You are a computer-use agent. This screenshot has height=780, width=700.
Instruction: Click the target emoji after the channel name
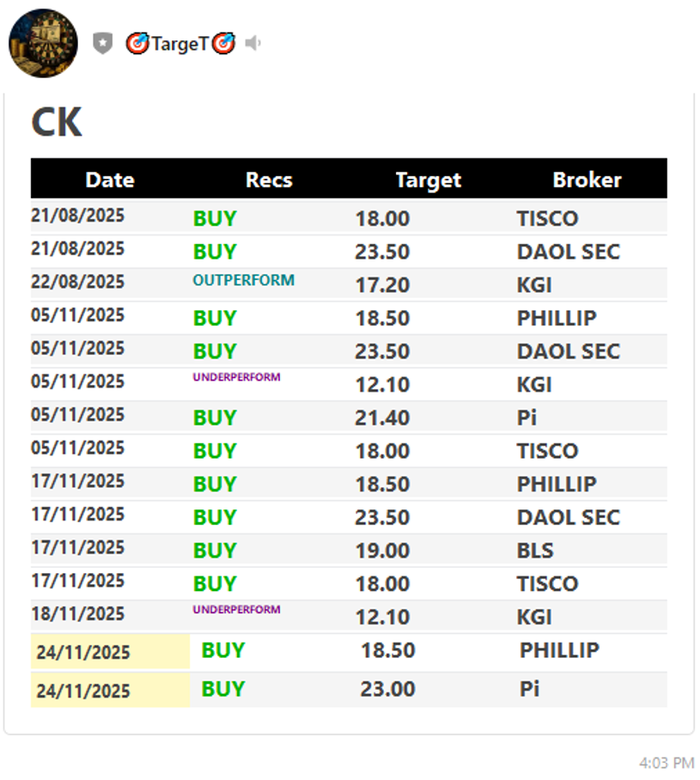223,43
